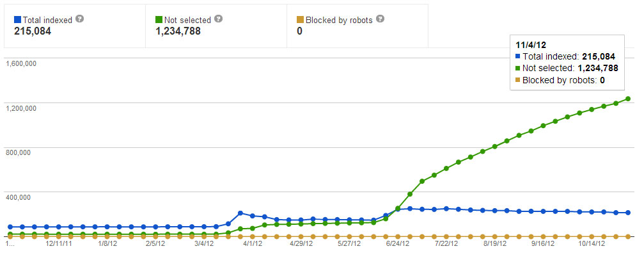Click the Not selected value in tooltip
This screenshot has width=644, height=253.
click(x=598, y=69)
